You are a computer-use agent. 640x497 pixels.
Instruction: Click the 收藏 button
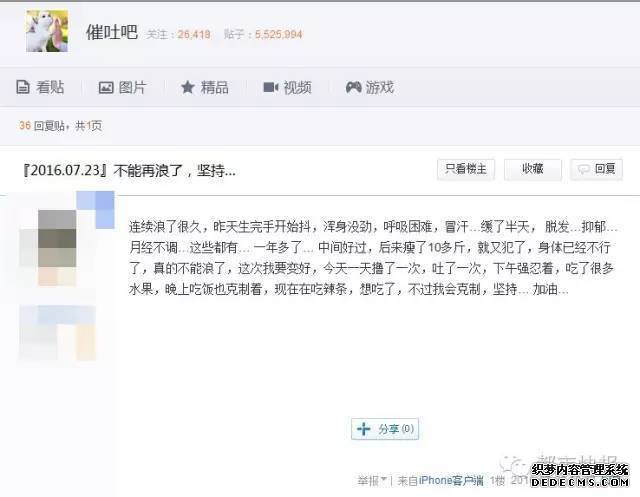pos(533,169)
